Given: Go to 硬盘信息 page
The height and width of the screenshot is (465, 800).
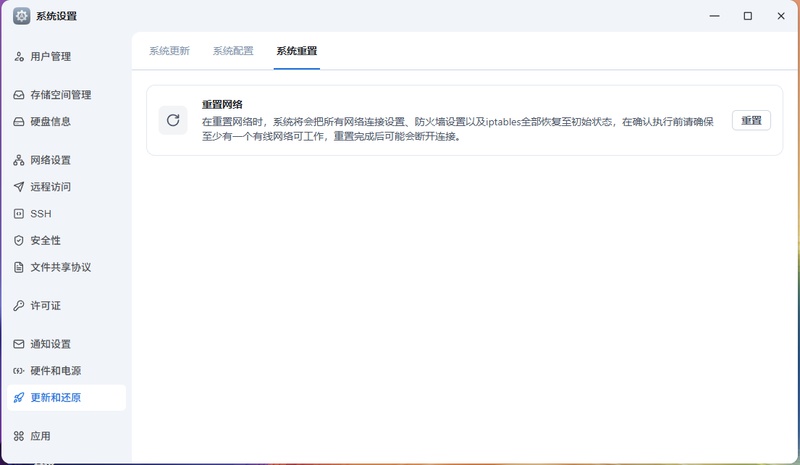Looking at the screenshot, I should click(x=66, y=121).
